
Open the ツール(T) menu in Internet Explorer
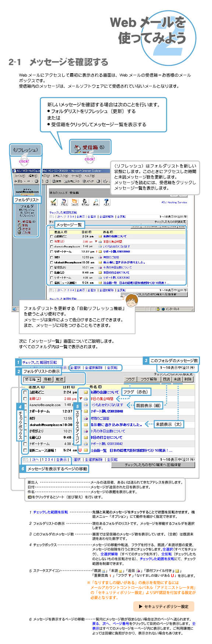click(77, 176)
